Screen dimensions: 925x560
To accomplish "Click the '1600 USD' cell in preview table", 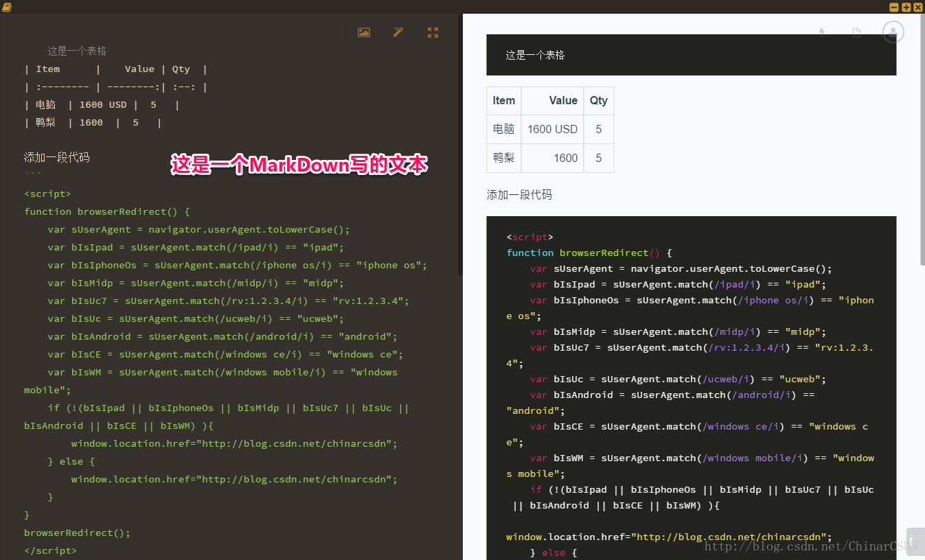I will click(552, 129).
